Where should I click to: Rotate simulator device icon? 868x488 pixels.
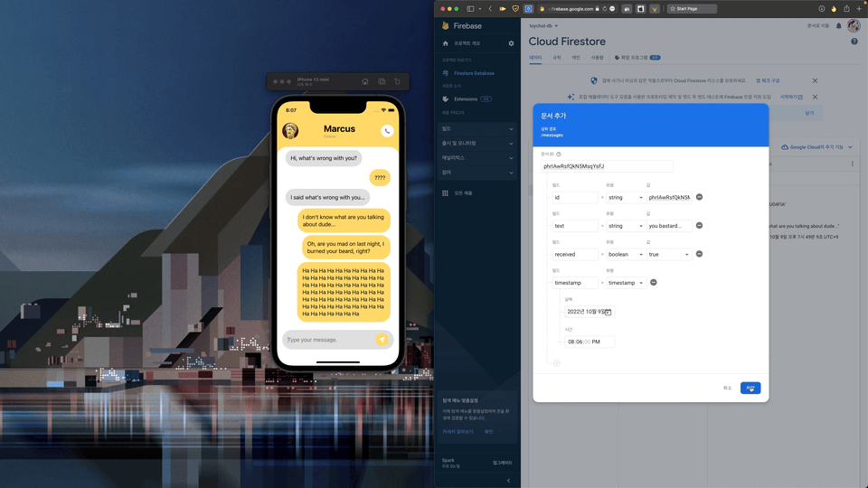(x=397, y=81)
